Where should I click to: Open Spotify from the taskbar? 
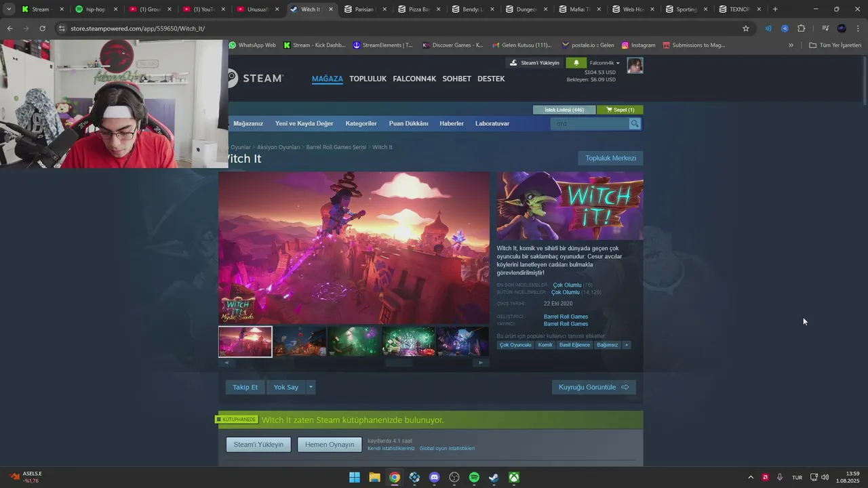tap(474, 477)
